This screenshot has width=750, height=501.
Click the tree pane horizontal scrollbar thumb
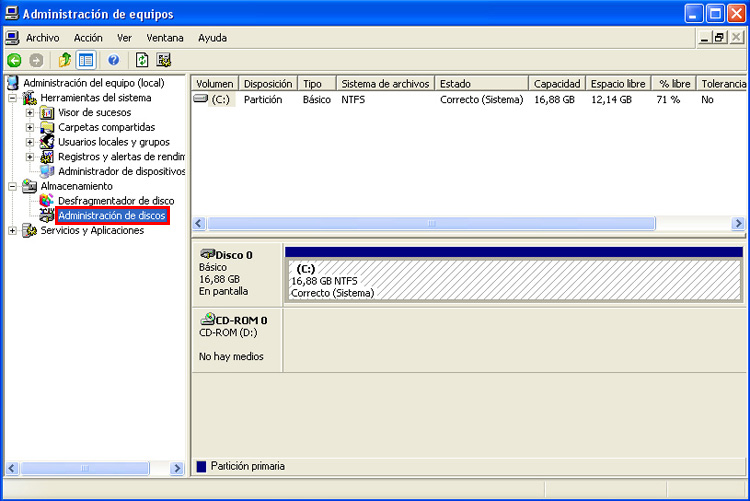(x=85, y=468)
